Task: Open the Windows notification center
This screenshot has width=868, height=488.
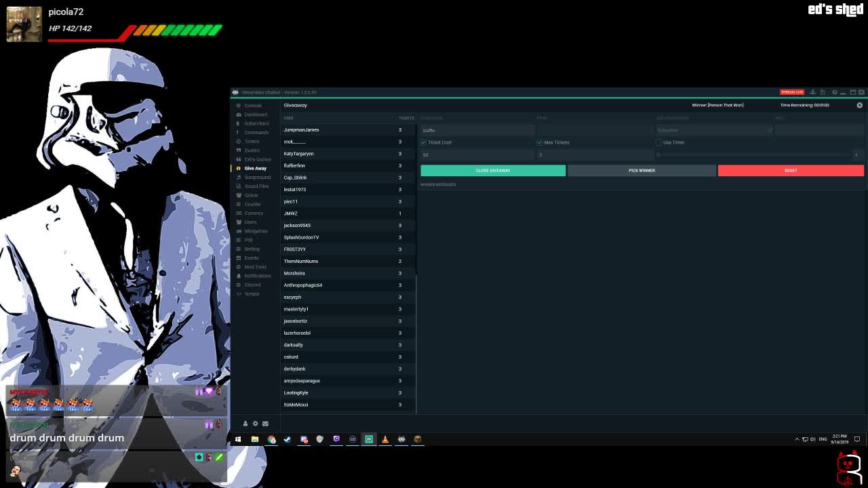Action: coord(857,439)
